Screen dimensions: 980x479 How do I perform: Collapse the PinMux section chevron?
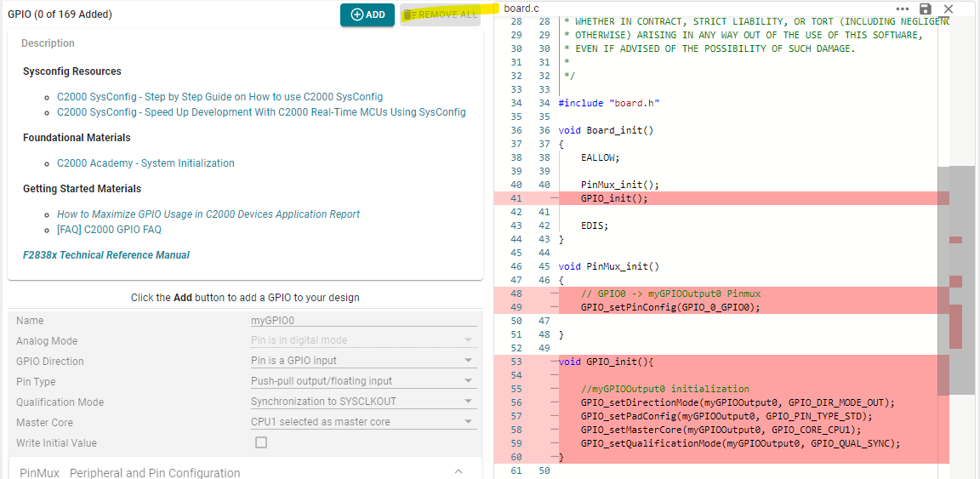pos(459,471)
